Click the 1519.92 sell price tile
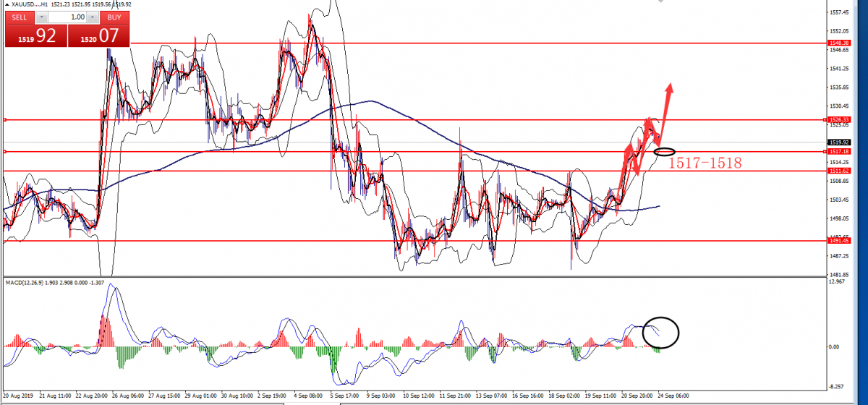Screen dimensions: 868x405 [x=36, y=35]
